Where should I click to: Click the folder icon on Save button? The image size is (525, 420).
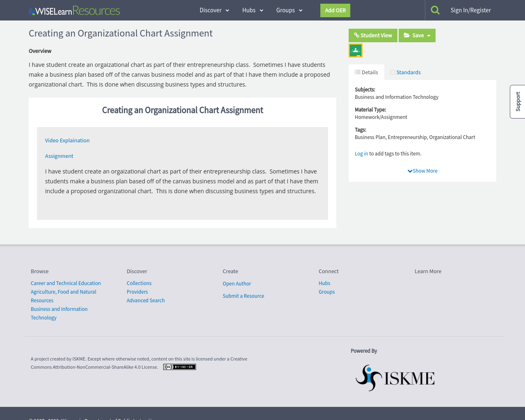(x=406, y=36)
